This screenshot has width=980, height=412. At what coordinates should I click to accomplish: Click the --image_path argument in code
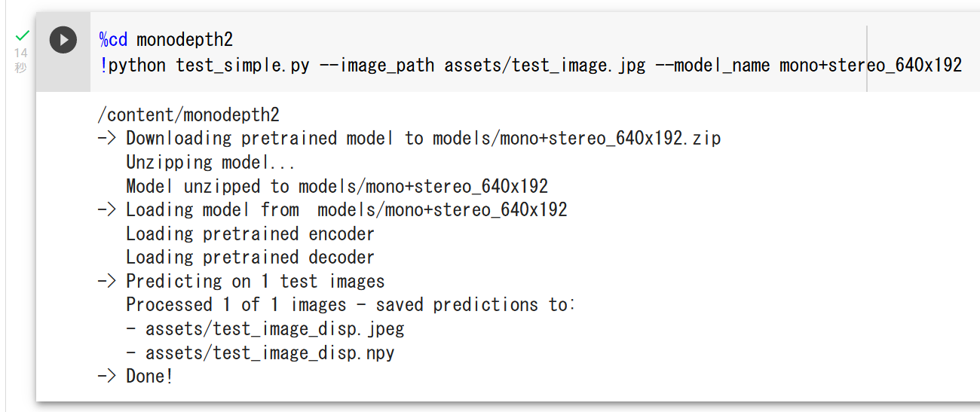coord(377,65)
